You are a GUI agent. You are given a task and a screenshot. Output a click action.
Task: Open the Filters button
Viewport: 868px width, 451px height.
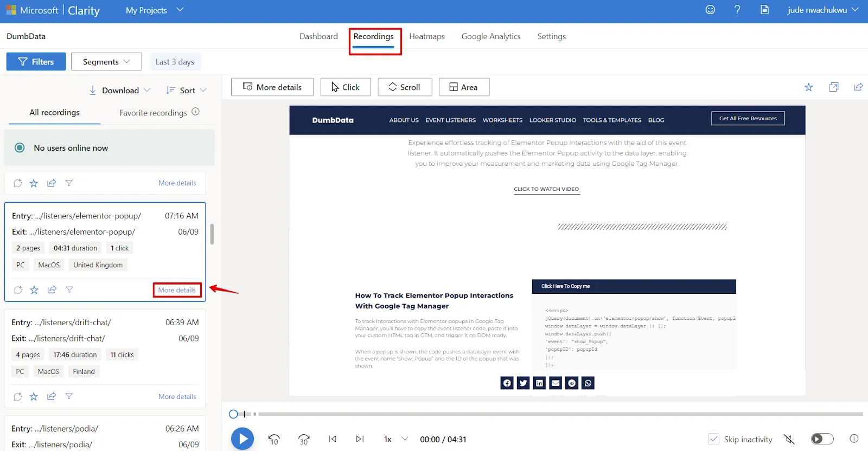[x=36, y=62]
